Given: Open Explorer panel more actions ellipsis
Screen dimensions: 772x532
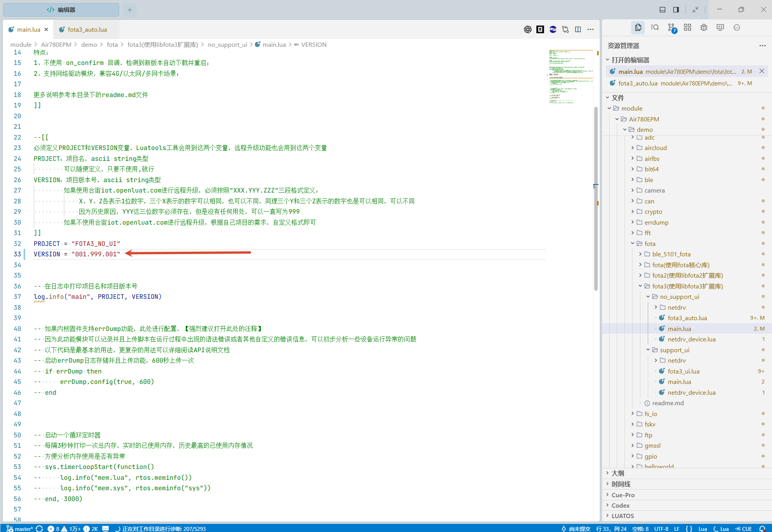Looking at the screenshot, I should click(762, 46).
